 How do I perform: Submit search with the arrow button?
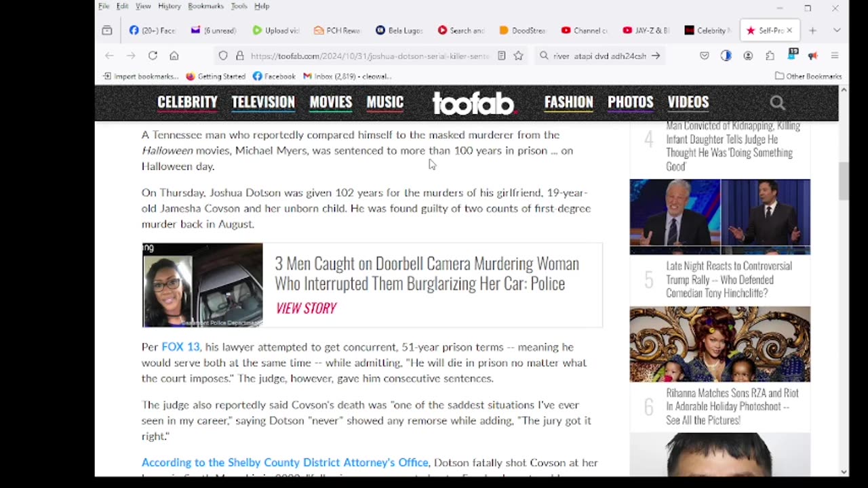click(656, 56)
